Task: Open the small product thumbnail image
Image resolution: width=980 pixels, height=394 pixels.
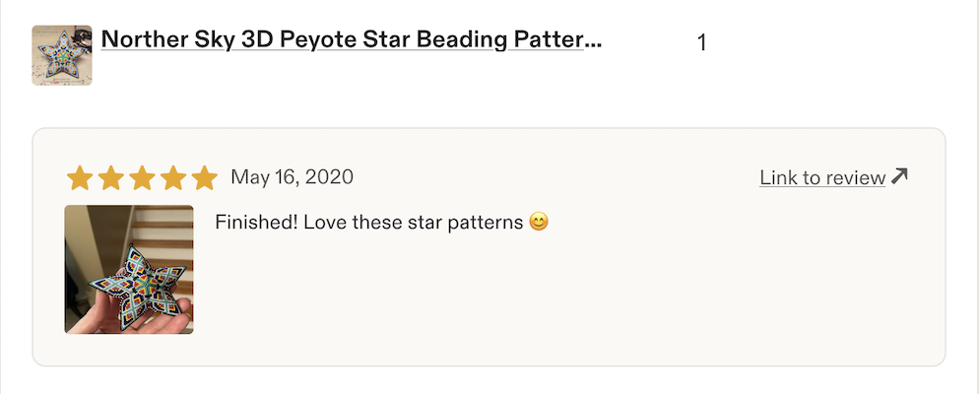Action: 62,55
